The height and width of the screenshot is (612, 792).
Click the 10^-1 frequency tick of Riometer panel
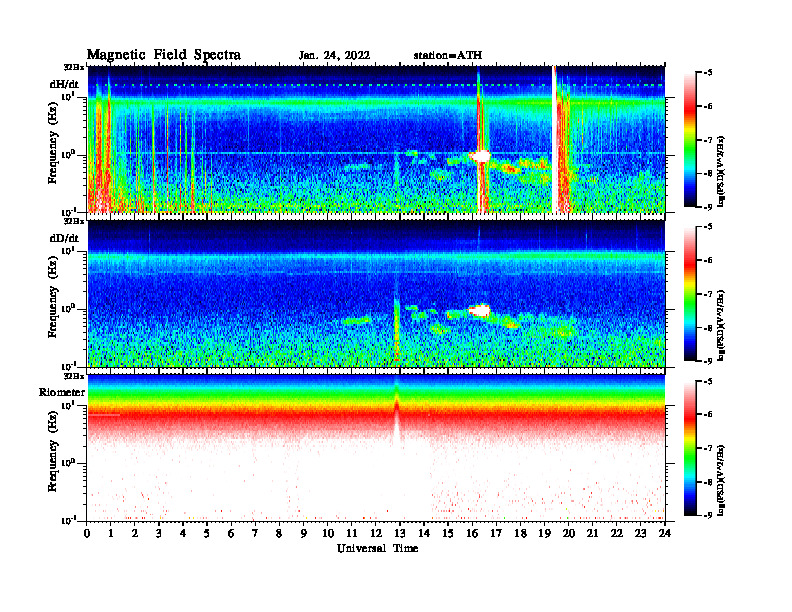(68, 520)
